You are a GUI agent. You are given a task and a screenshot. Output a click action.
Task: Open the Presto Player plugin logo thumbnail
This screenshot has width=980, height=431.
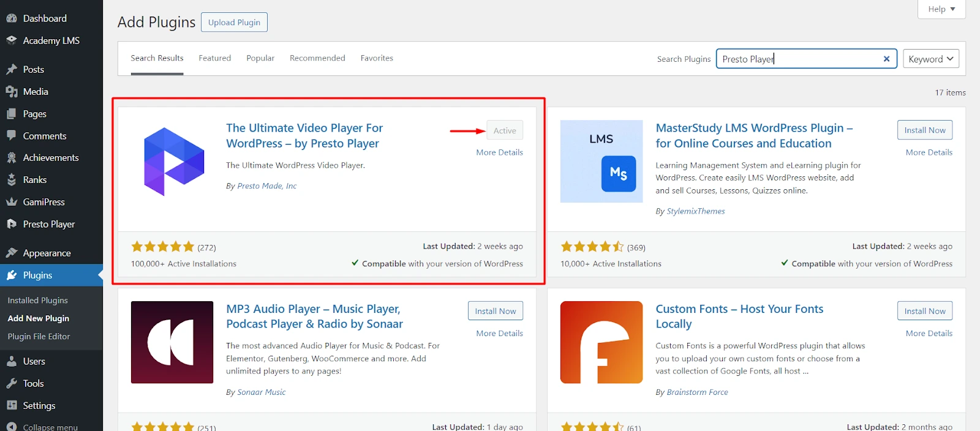173,162
